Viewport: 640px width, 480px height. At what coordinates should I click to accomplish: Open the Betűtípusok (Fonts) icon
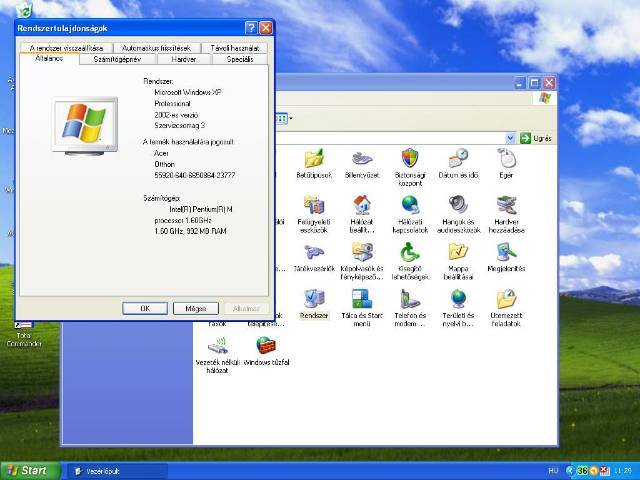click(313, 158)
